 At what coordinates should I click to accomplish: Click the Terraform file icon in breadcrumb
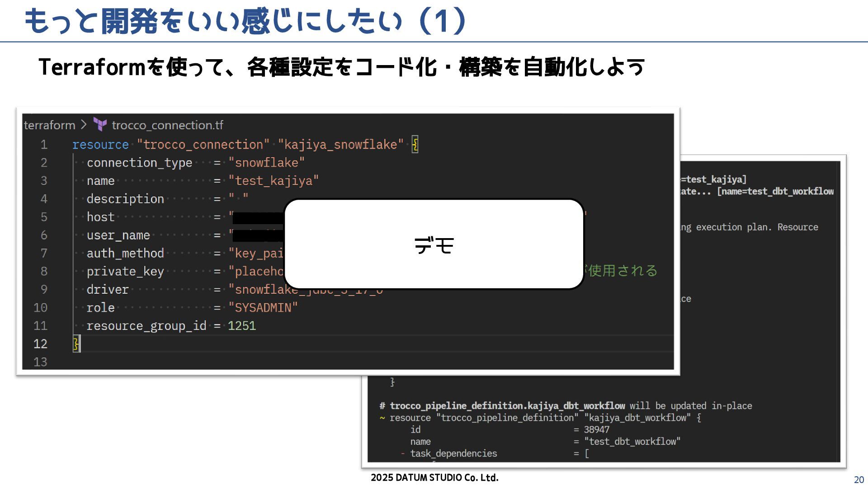100,124
